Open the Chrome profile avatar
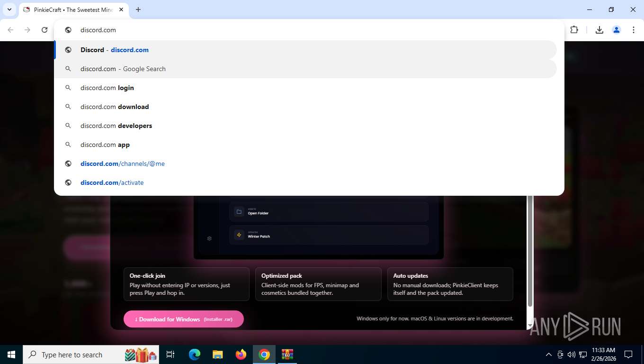 click(617, 30)
